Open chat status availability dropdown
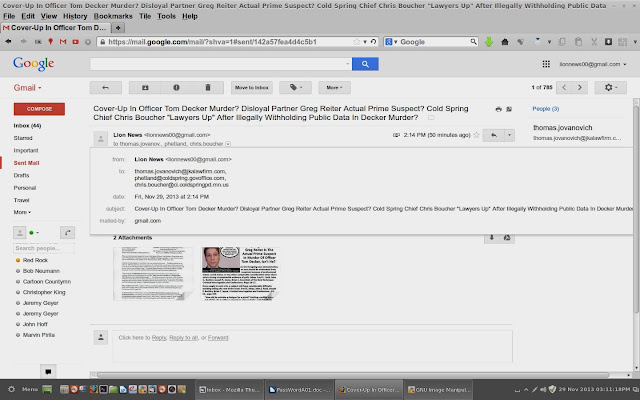Viewport: 640px width, 400px height. pyautogui.click(x=34, y=233)
